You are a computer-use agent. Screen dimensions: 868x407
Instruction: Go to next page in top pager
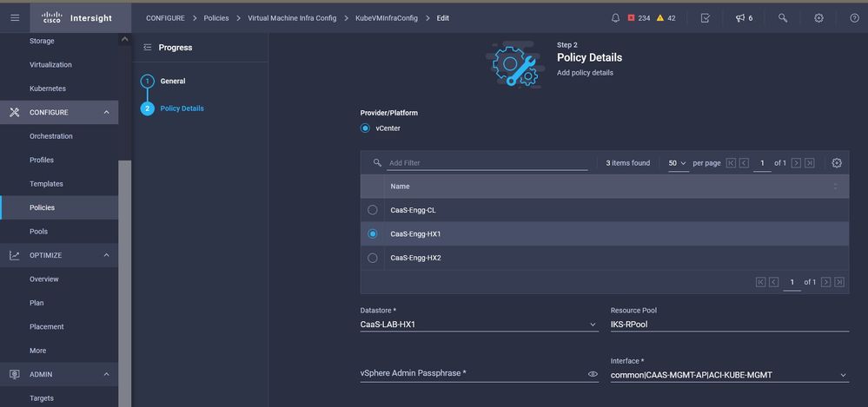tap(796, 163)
